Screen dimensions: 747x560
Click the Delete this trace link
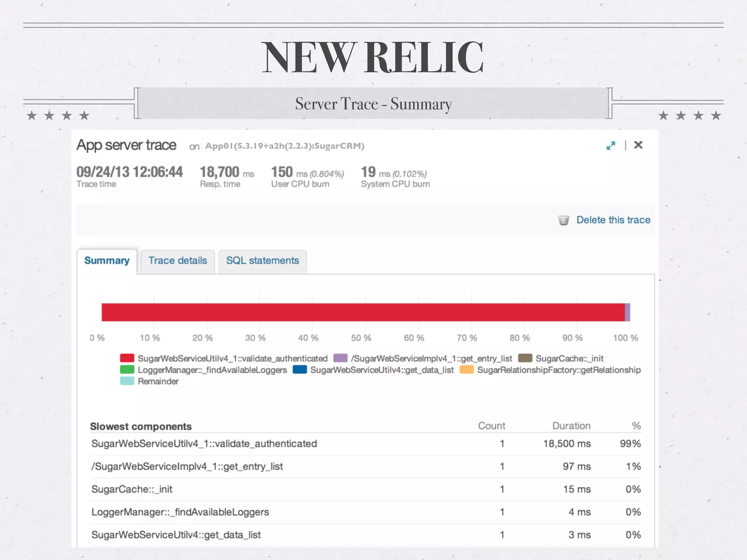[x=613, y=220]
